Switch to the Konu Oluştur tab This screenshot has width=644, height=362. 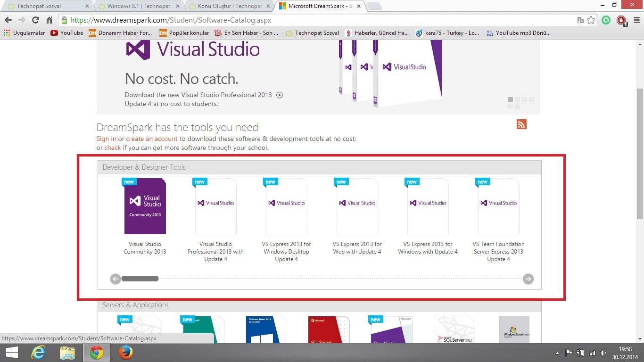click(228, 6)
